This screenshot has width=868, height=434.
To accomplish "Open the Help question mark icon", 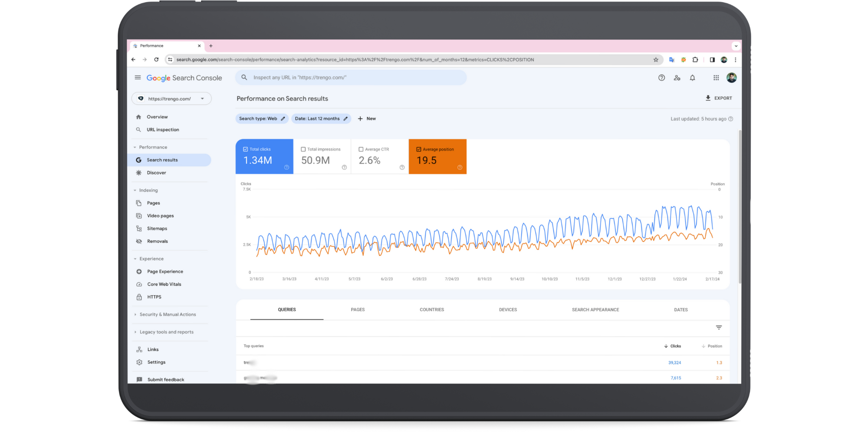I will click(x=661, y=78).
